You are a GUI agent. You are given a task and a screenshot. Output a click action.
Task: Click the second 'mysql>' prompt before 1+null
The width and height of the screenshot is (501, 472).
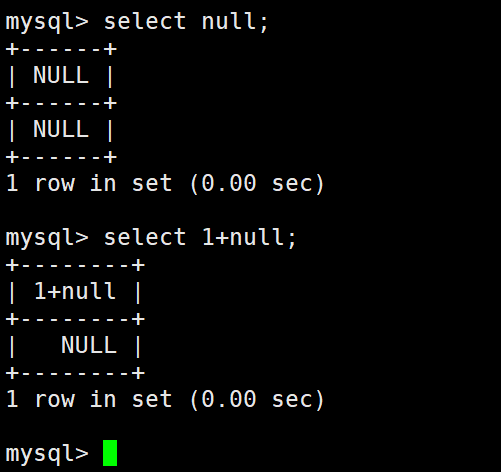[47, 239]
